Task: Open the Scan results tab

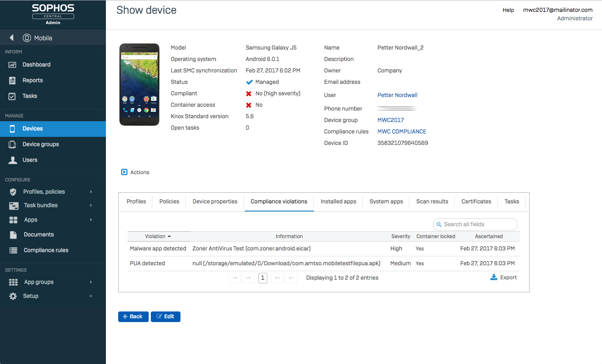Action: pos(432,202)
